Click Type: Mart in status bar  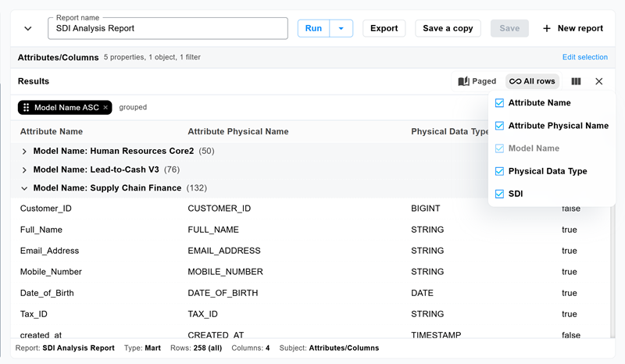click(x=142, y=348)
